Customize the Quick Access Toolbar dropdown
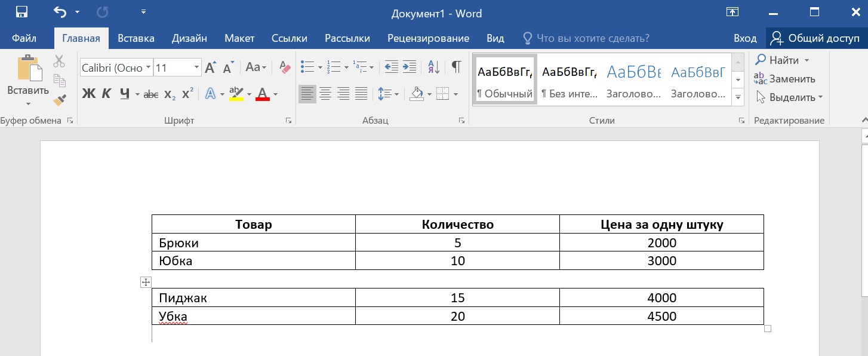This screenshot has width=868, height=356. click(143, 12)
